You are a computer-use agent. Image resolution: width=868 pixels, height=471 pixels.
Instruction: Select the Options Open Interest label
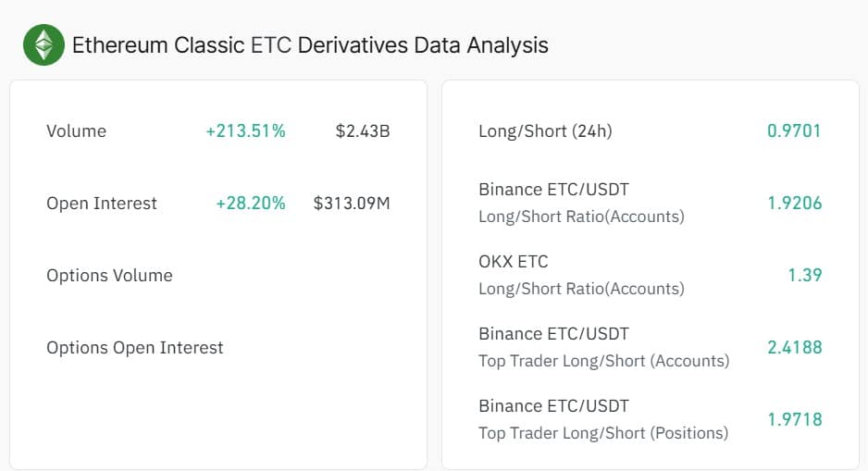[x=135, y=348]
